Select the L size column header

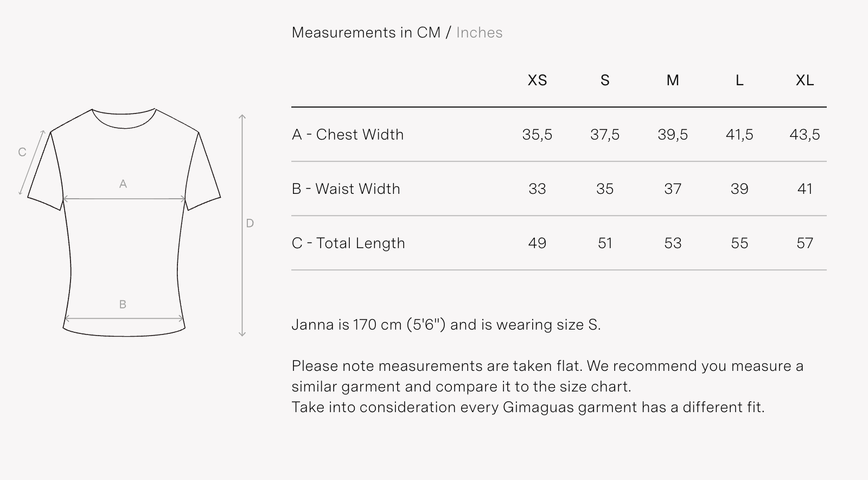(739, 80)
